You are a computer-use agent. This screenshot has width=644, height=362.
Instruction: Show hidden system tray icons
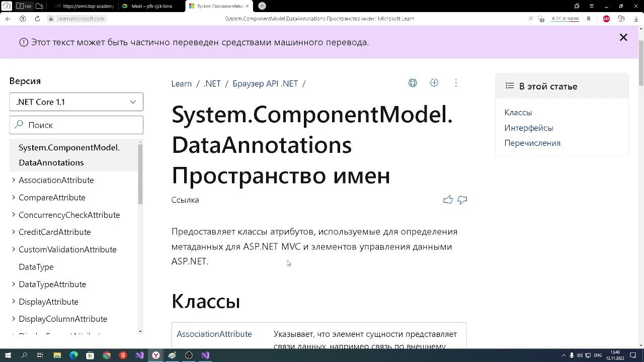click(563, 355)
